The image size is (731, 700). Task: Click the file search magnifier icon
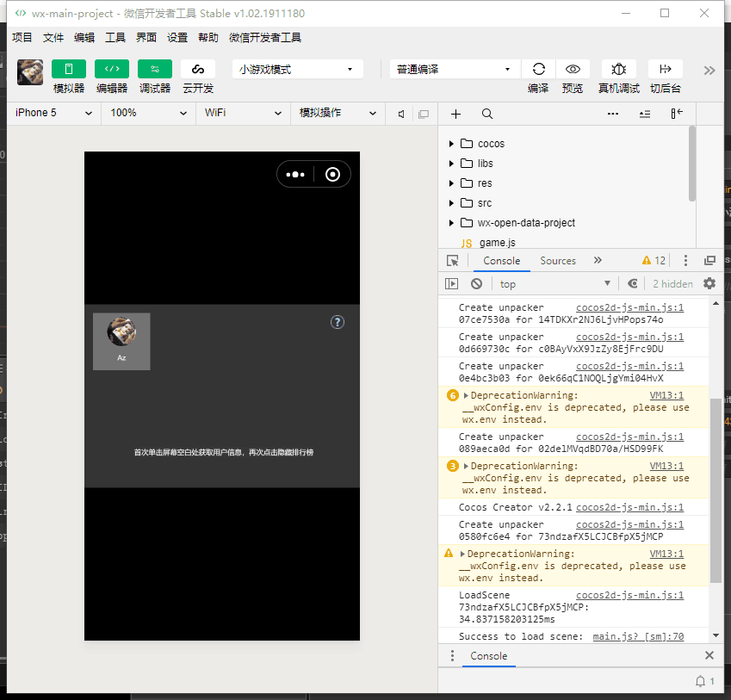pyautogui.click(x=486, y=114)
